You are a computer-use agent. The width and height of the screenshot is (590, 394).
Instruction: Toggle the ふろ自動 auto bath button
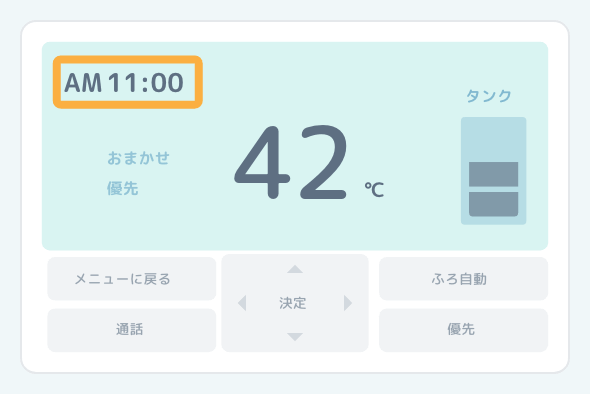(x=463, y=279)
